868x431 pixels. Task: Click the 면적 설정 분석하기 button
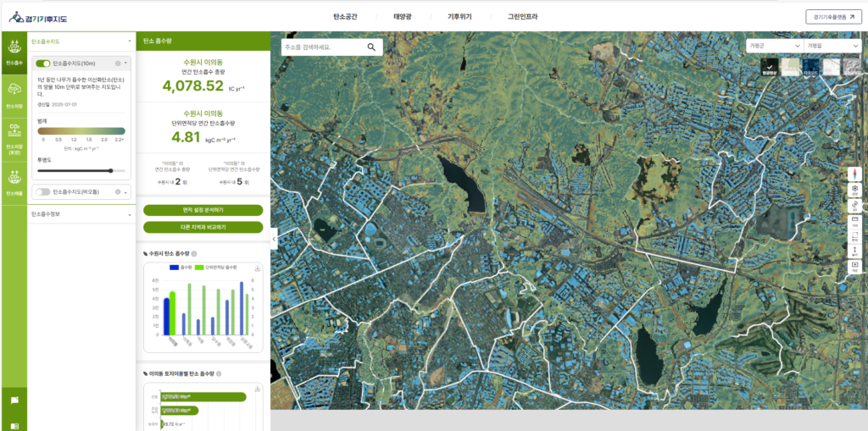[x=203, y=210]
